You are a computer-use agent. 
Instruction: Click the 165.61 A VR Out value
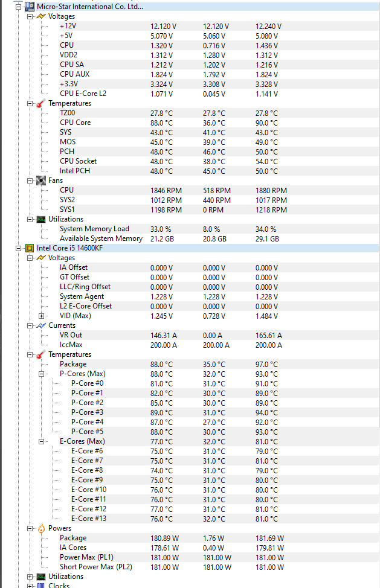[269, 335]
